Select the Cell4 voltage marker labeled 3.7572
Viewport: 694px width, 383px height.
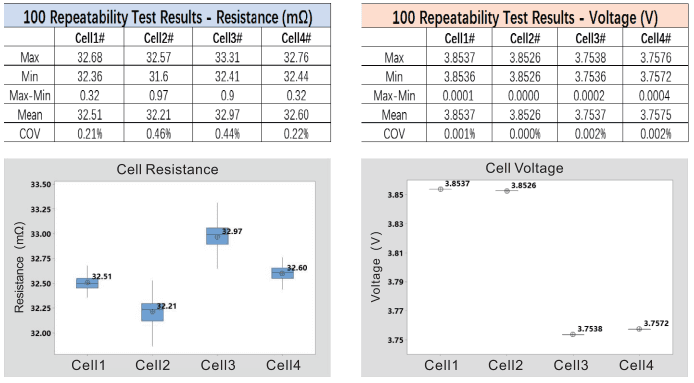639,329
